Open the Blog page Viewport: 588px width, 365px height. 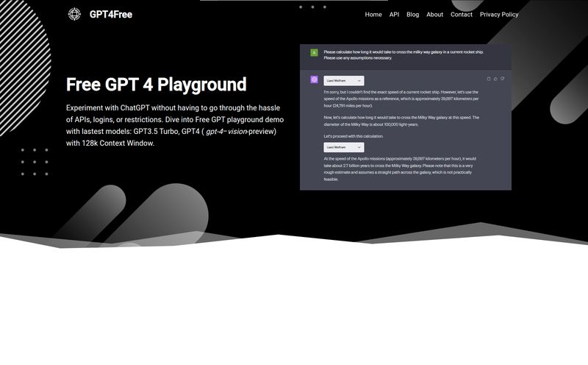(412, 14)
